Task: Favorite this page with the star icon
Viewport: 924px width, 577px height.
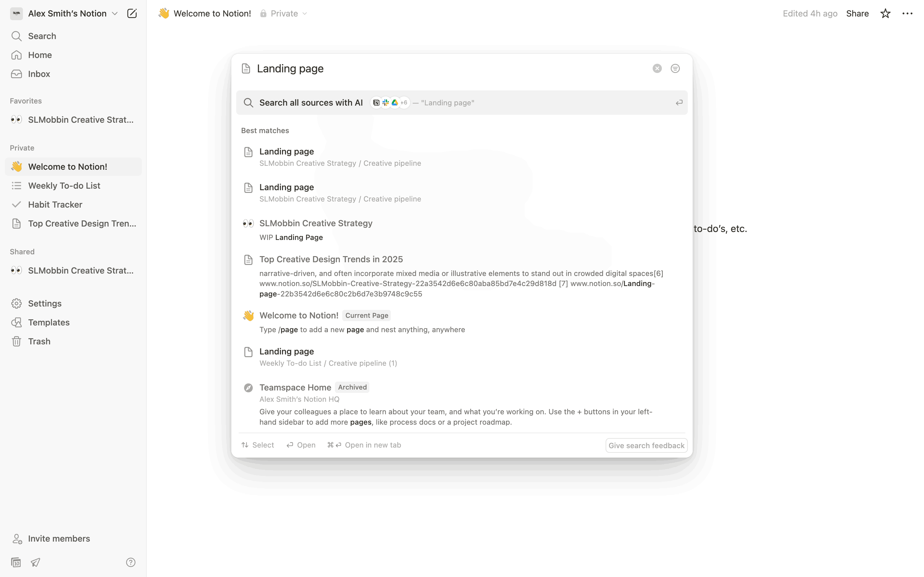Action: click(x=885, y=14)
